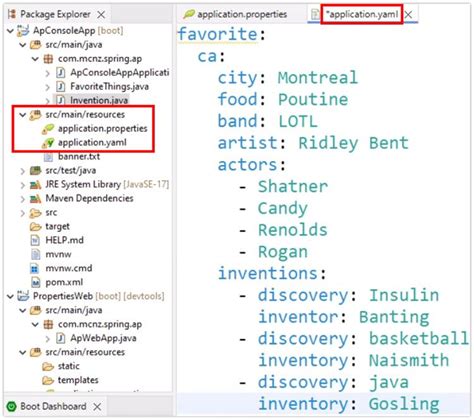Click 'Ridley Bent' artist value
This screenshot has height=420, width=474.
353,143
